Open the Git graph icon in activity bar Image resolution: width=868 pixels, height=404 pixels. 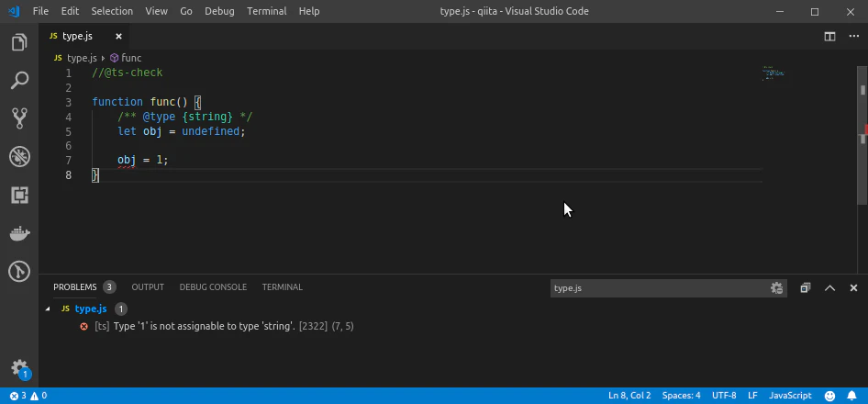(x=19, y=272)
